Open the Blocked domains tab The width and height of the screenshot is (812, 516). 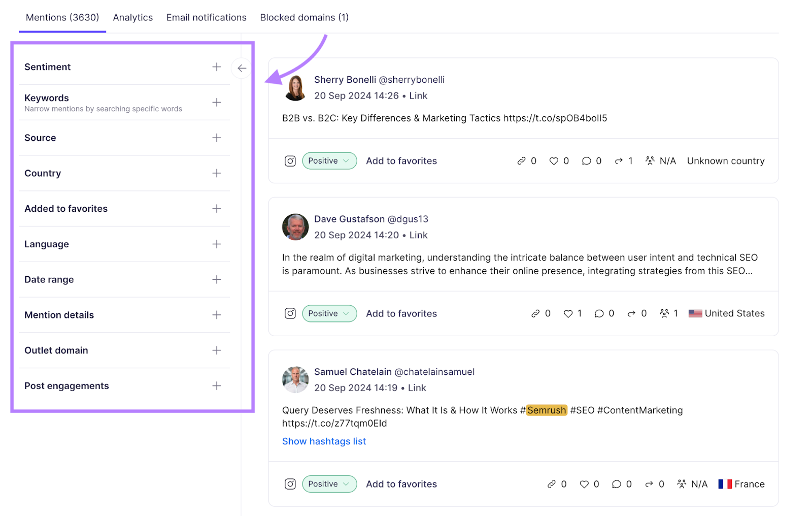[303, 17]
